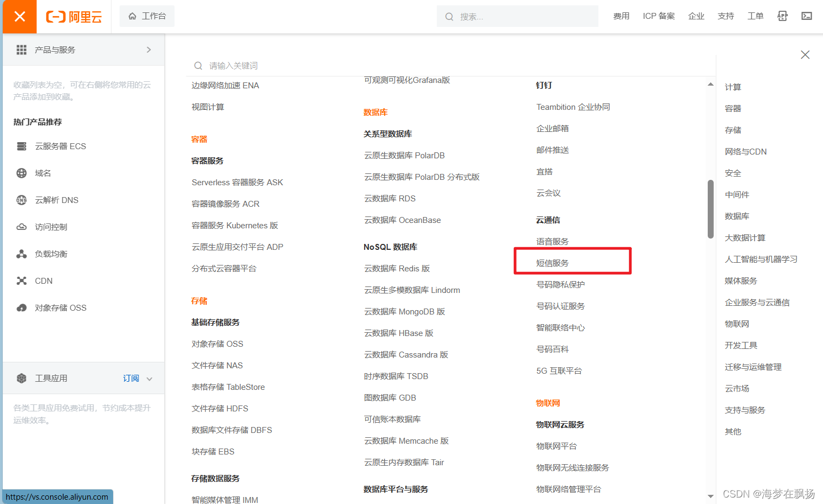Open 号码隐私保护 link
This screenshot has width=823, height=504.
coord(561,284)
